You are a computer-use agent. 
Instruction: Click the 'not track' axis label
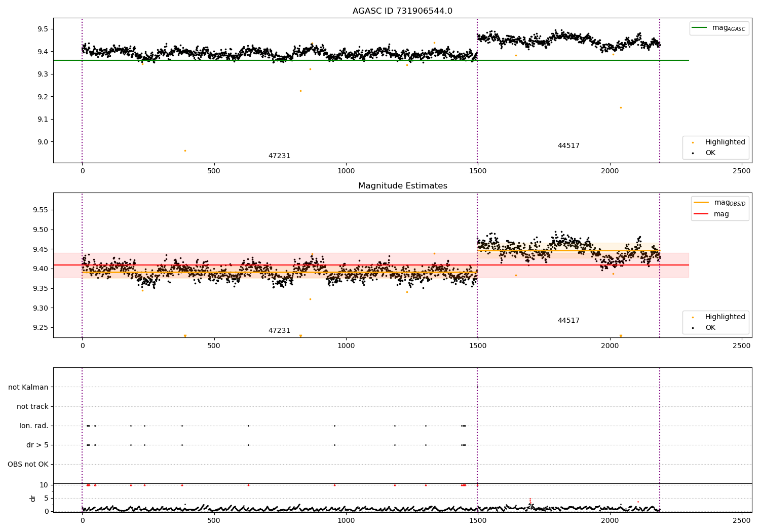32,407
